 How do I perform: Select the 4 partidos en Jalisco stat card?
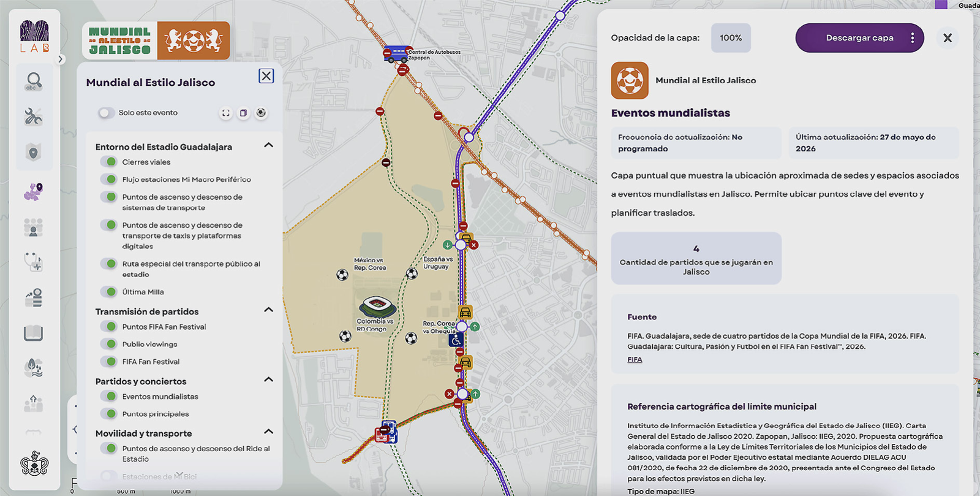[696, 258]
